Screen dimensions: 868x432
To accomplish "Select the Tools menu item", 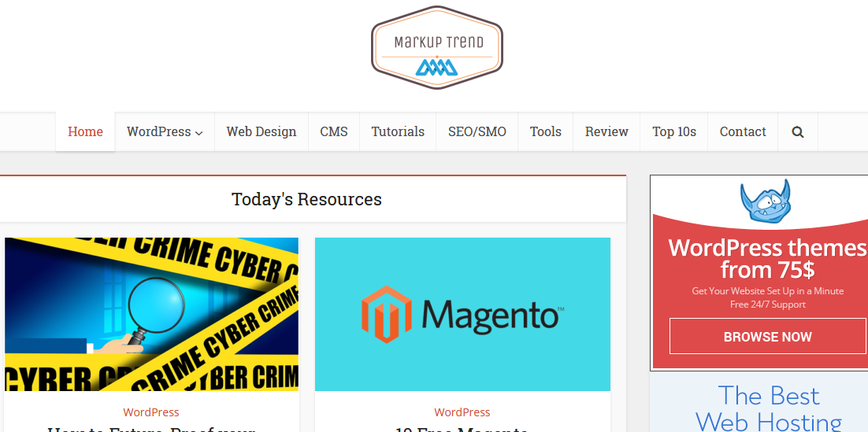I will click(x=545, y=131).
